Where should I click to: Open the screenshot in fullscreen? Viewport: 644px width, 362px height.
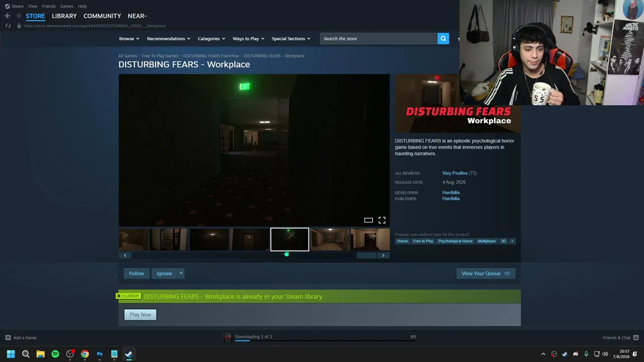[382, 220]
